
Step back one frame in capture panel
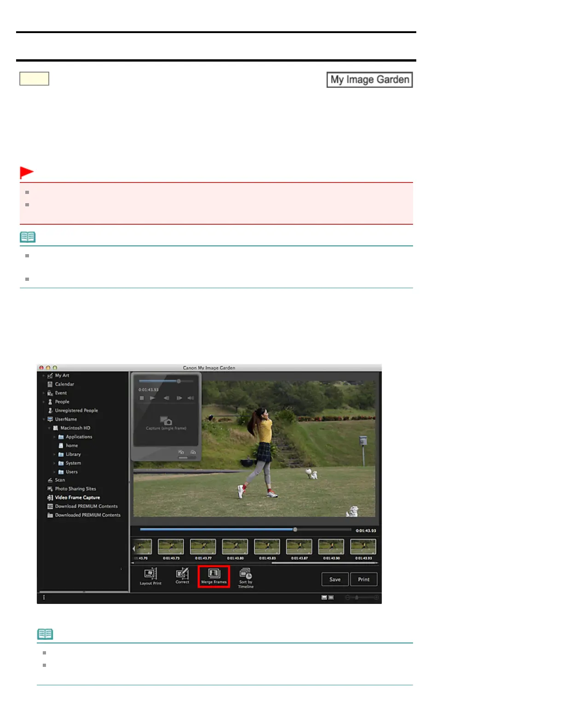tap(167, 398)
